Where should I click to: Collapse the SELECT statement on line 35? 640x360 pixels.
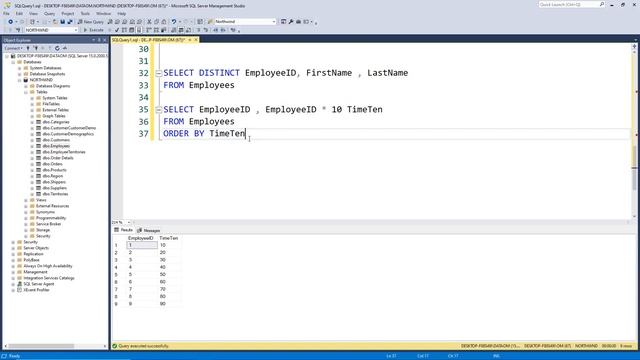(158, 110)
